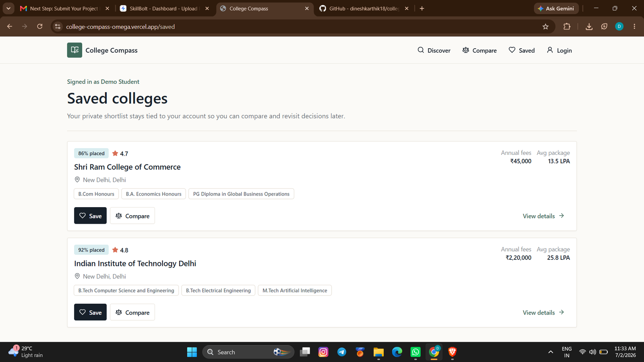Viewport: 644px width, 362px height.
Task: Add Indian Institute of Technology Delhi to Compare
Action: point(132,312)
